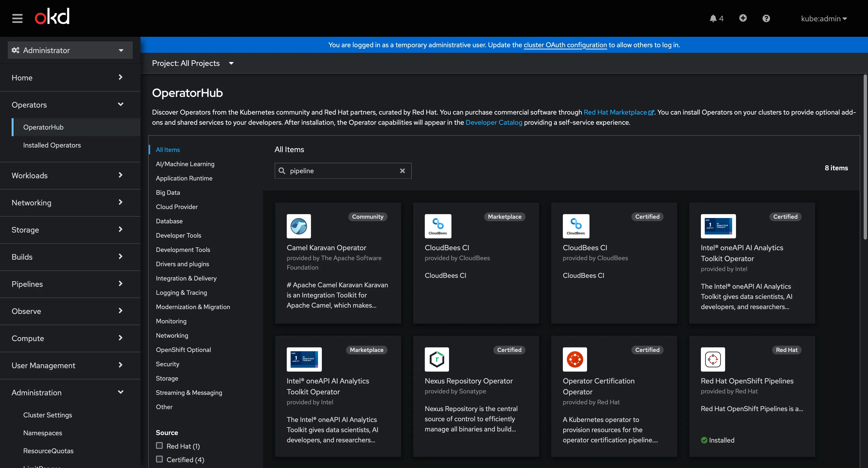The height and width of the screenshot is (468, 868).
Task: Open the help question mark menu
Action: [766, 19]
